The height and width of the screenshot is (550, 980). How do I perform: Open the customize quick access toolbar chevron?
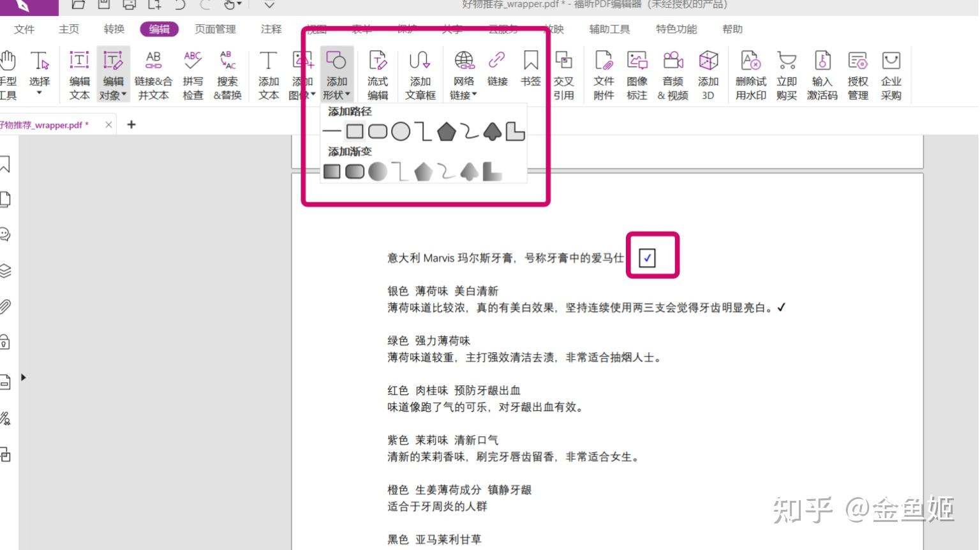pos(269,4)
